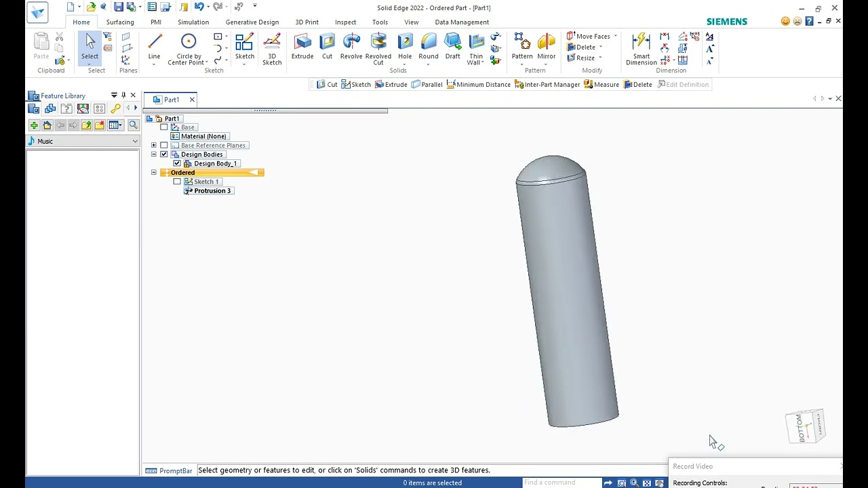868x488 pixels.
Task: Select the Thin Wall tool
Action: pyautogui.click(x=476, y=49)
